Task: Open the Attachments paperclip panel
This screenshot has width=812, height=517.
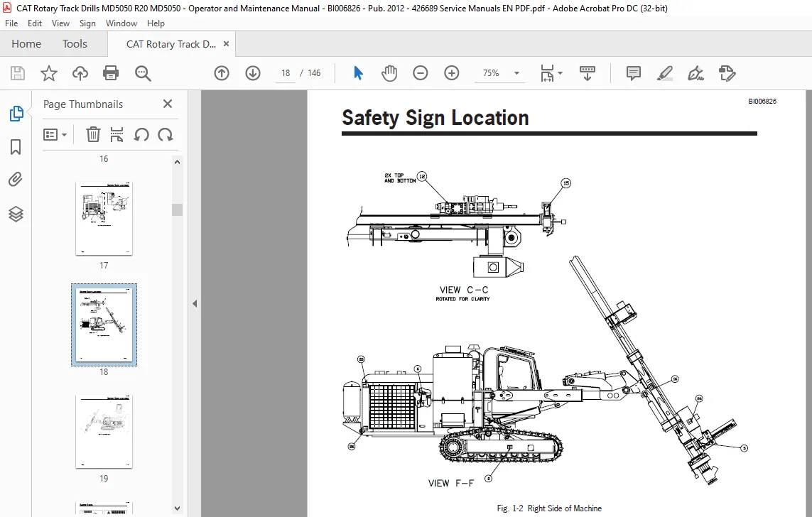Action: [16, 180]
